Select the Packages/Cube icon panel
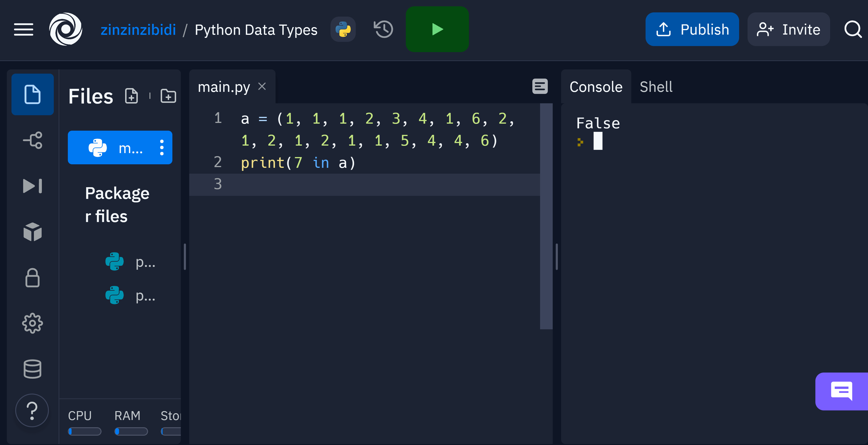The image size is (868, 445). coord(32,232)
